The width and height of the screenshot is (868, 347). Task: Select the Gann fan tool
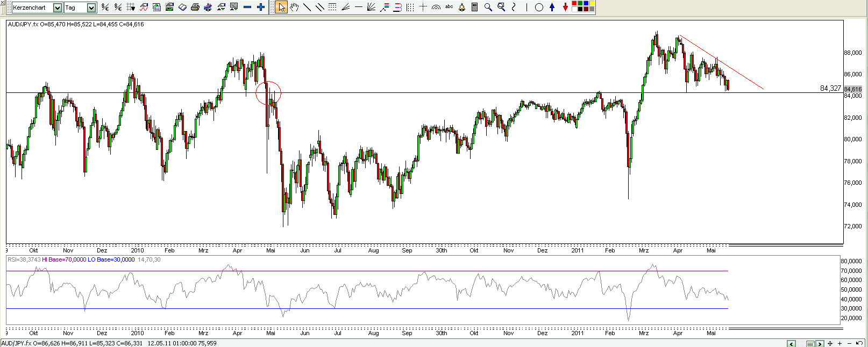point(371,8)
